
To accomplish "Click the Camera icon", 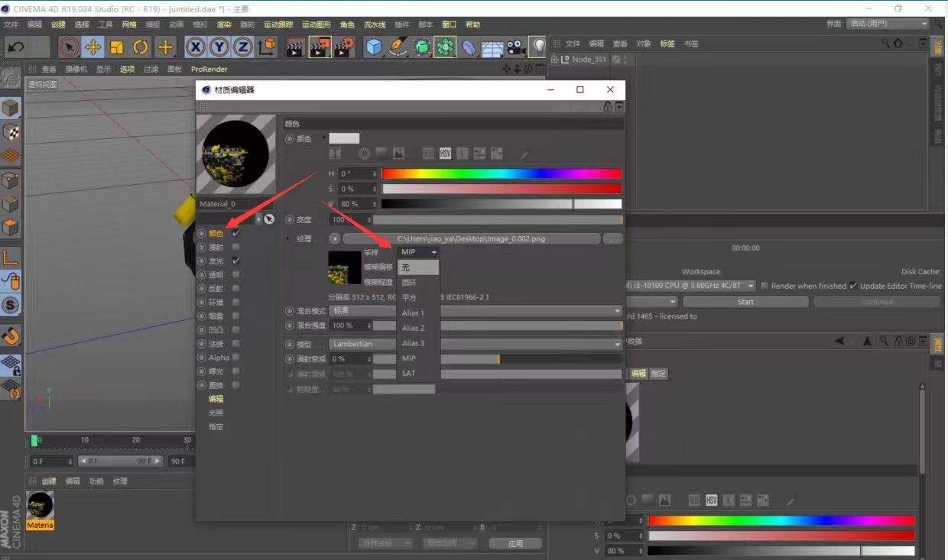I will click(x=516, y=47).
